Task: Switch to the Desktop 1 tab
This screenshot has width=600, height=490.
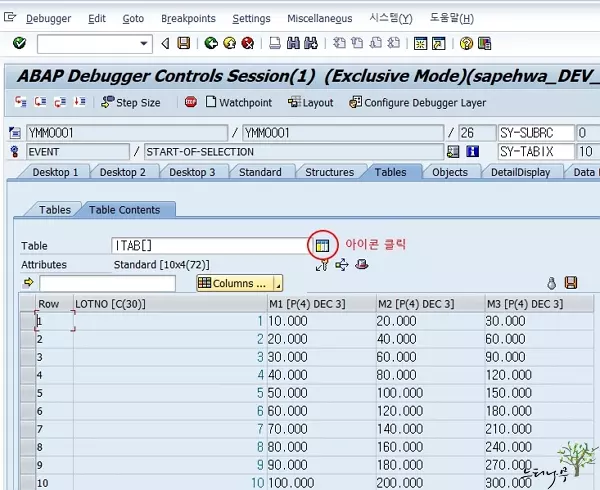Action: (x=55, y=172)
